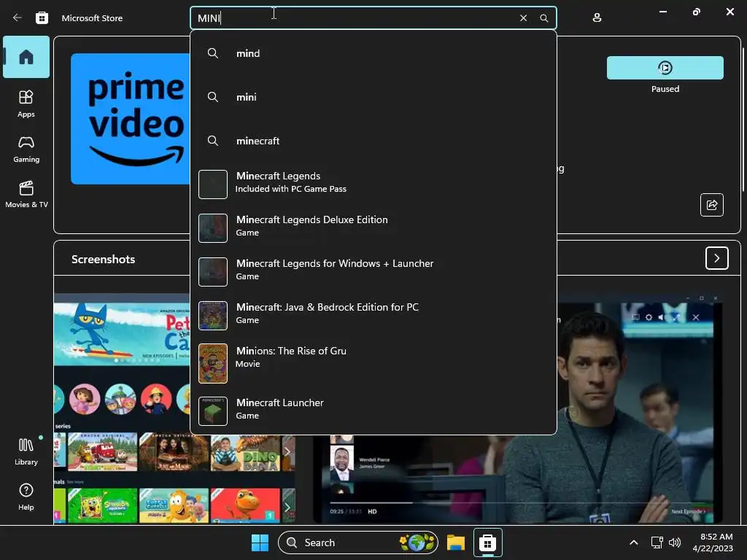Open Help in the sidebar
This screenshot has width=747, height=560.
click(26, 497)
